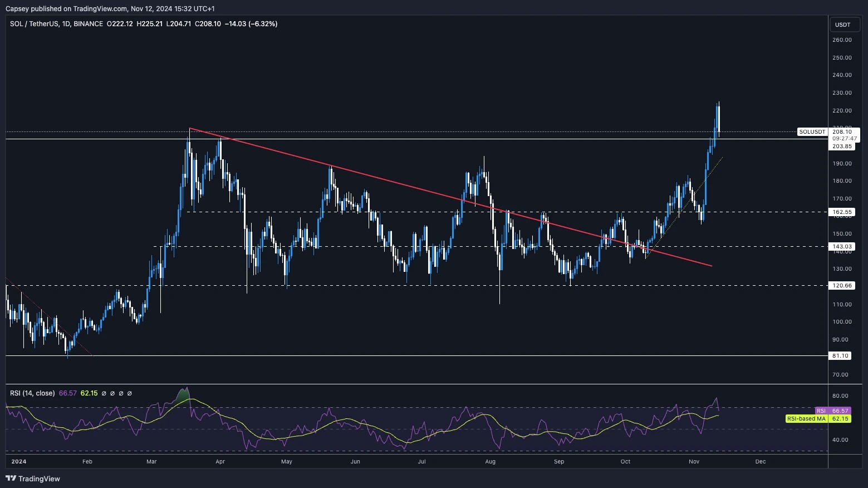Toggle the SOLUSDT price line label
Screen dimensions: 868x488
811,132
